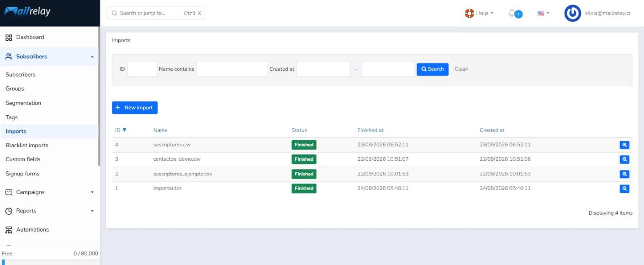Sort by Created at column header
The image size is (644, 265).
[492, 130]
